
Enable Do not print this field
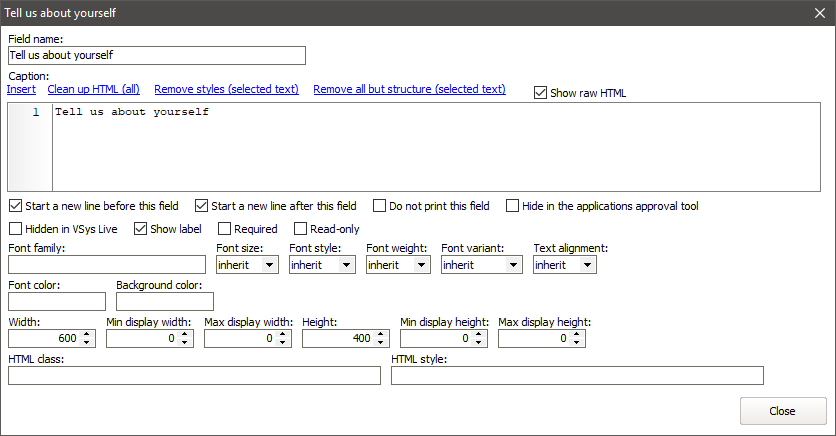point(380,206)
